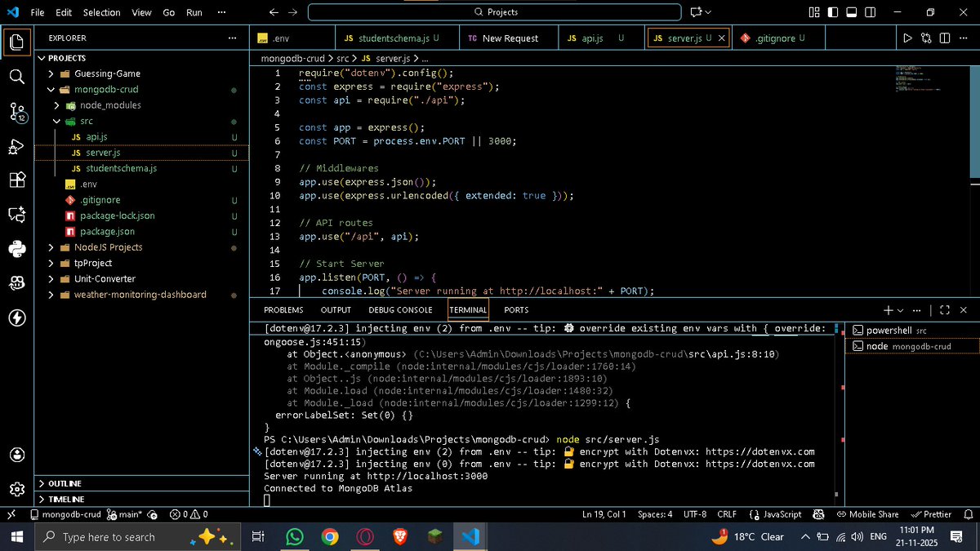980x551 pixels.
Task: Split the editor with the split icon
Action: point(945,38)
